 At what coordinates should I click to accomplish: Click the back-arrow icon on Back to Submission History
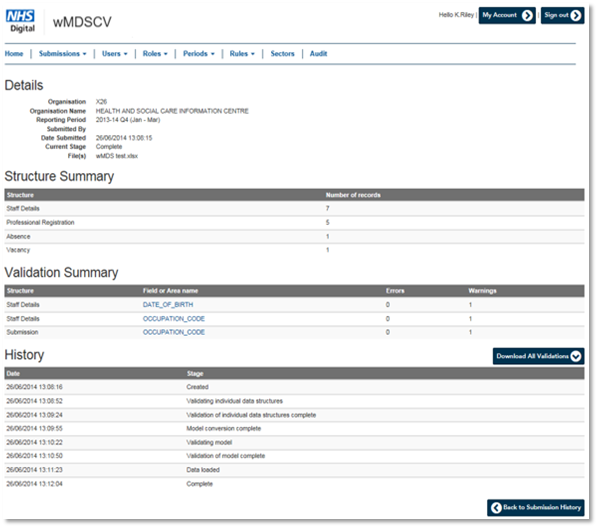click(x=496, y=508)
